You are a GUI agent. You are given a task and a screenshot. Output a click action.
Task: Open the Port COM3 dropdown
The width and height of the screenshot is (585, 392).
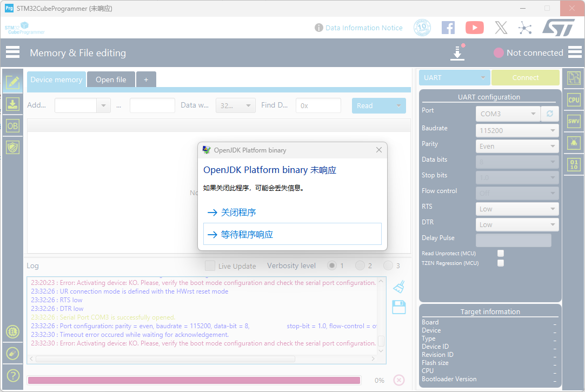(508, 114)
